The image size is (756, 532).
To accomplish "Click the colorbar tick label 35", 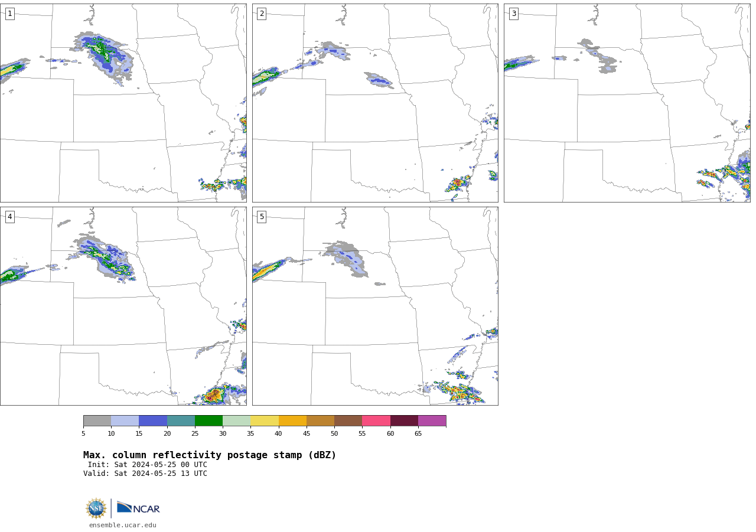I will click(250, 434).
